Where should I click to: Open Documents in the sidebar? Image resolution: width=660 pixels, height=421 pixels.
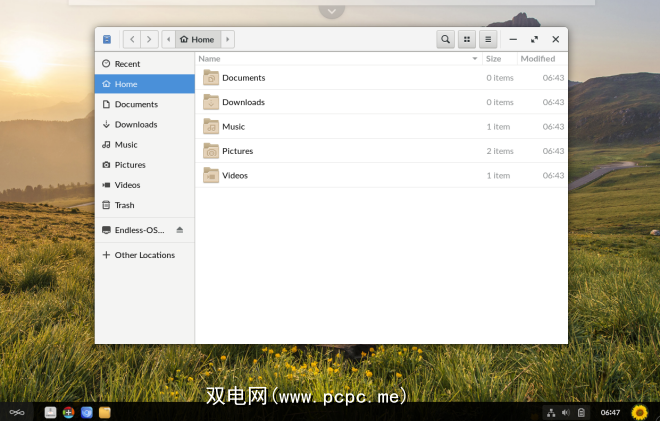pos(144,104)
